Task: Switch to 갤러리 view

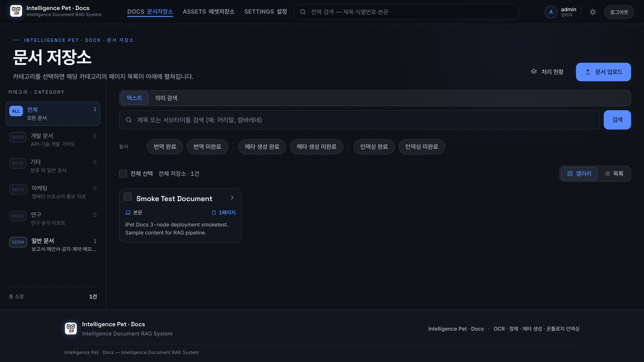Action: coord(579,174)
